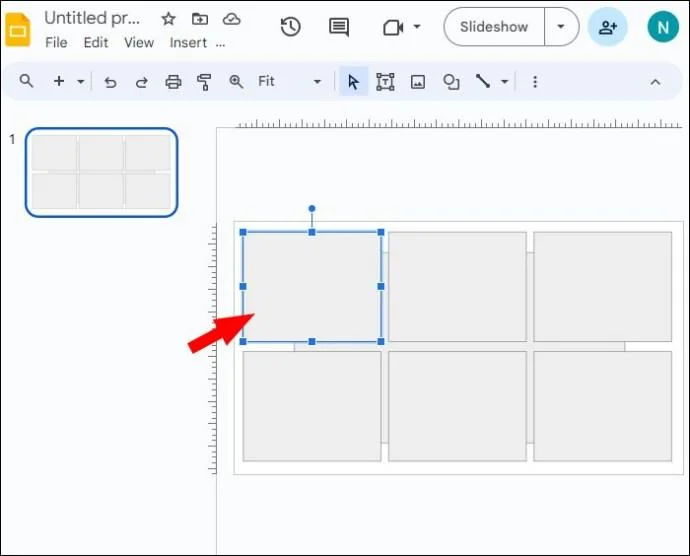Expand the Meet camera dropdown arrow
The width and height of the screenshot is (690, 556).
(416, 27)
